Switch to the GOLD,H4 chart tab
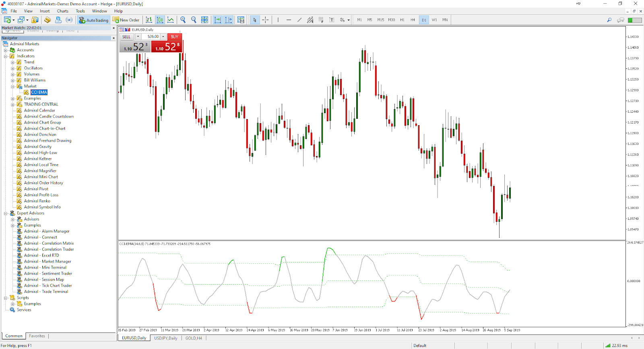This screenshot has width=644, height=349. 194,338
